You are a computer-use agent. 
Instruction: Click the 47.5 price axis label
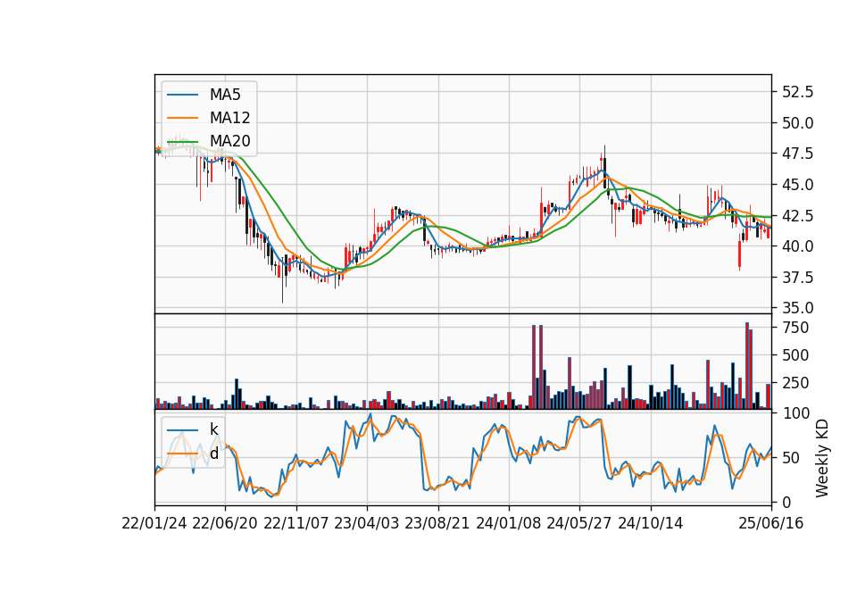click(x=797, y=154)
